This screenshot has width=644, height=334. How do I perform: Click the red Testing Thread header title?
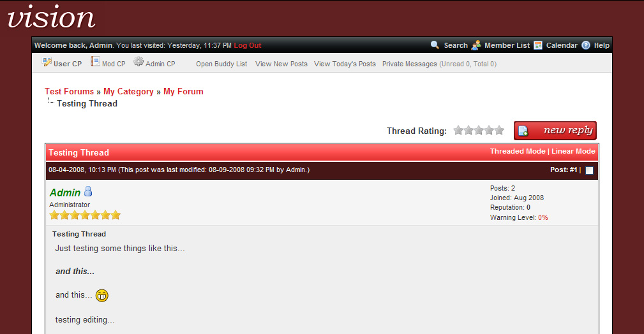click(79, 152)
